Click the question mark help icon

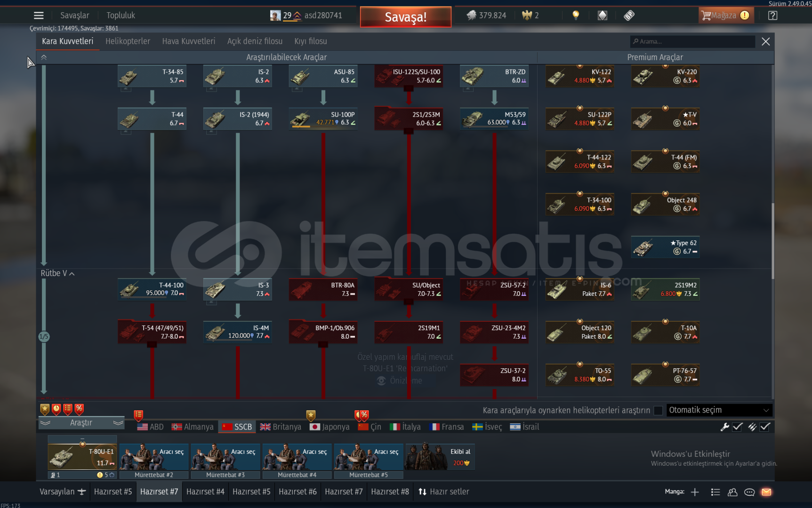(x=772, y=16)
